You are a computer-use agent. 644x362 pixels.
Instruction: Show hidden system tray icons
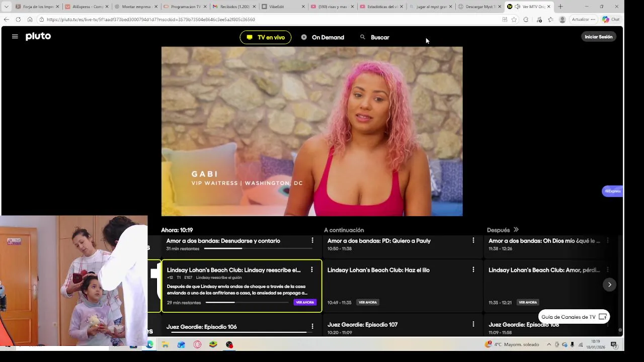click(x=549, y=344)
